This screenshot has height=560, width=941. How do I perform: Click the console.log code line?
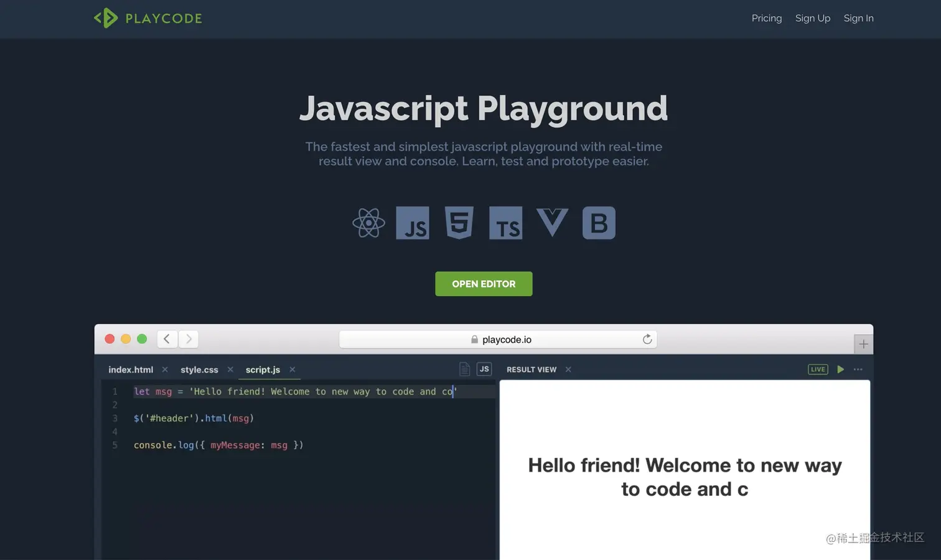pyautogui.click(x=218, y=445)
